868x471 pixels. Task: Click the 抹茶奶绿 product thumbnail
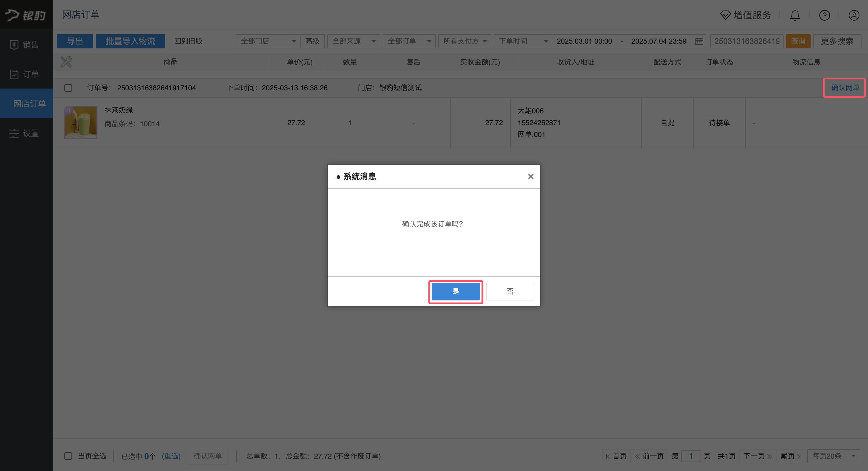click(x=81, y=123)
